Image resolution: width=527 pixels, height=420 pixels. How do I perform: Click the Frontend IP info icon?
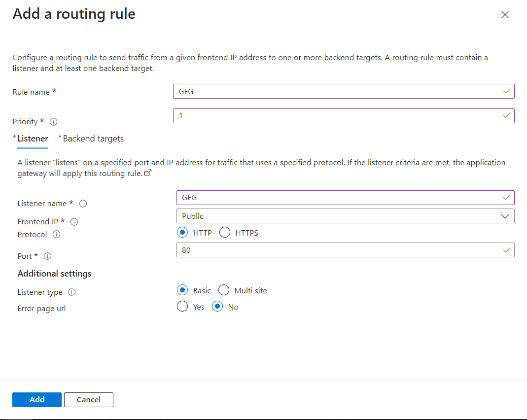74,222
